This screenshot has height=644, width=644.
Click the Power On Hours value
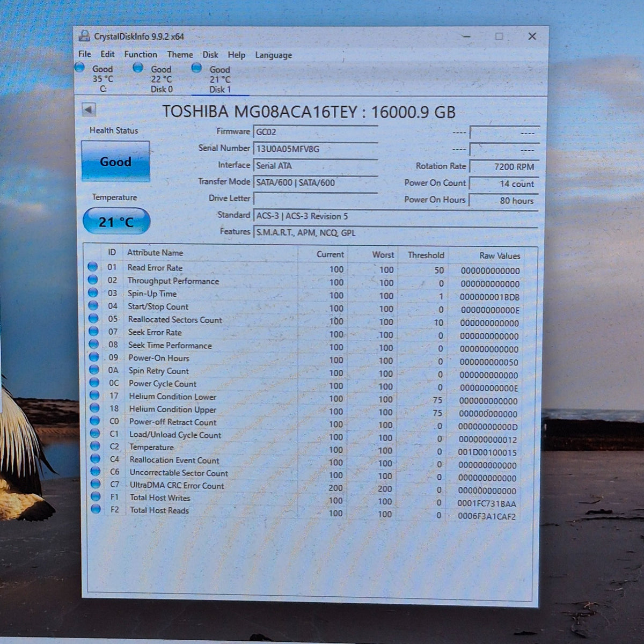[x=503, y=201]
